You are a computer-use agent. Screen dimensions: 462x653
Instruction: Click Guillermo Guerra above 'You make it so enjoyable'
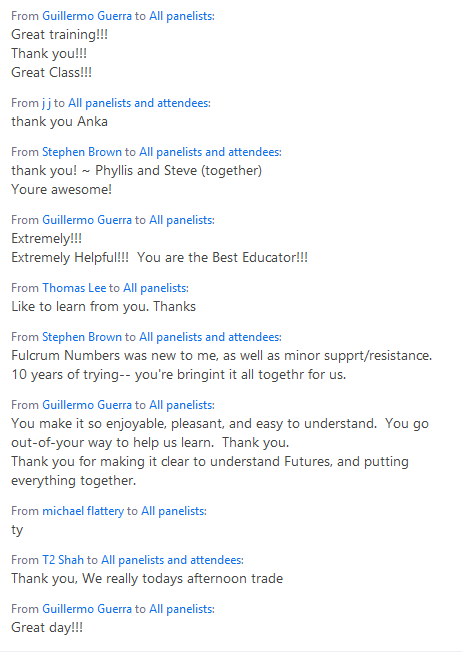pyautogui.click(x=87, y=405)
